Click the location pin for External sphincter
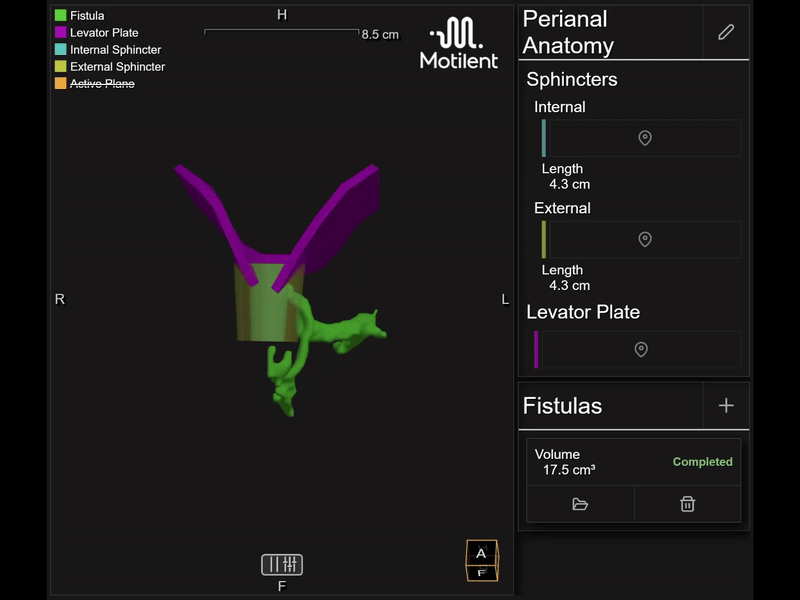 [x=645, y=240]
